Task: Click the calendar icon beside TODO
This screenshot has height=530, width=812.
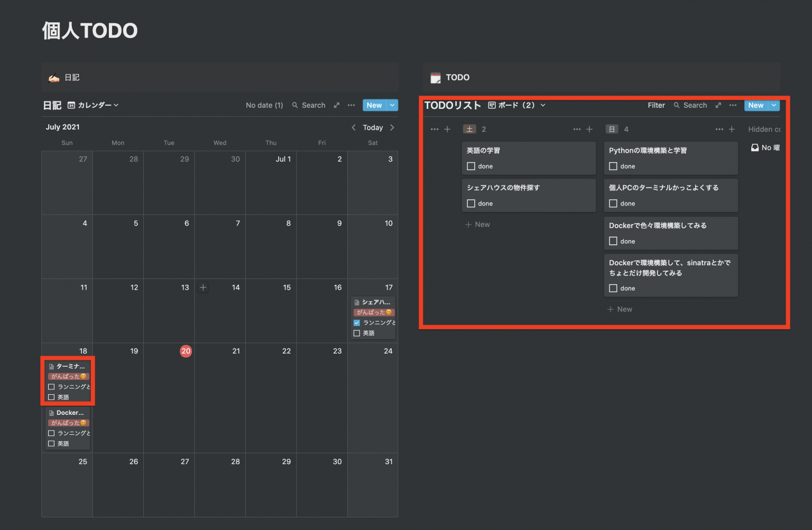Action: coord(435,77)
